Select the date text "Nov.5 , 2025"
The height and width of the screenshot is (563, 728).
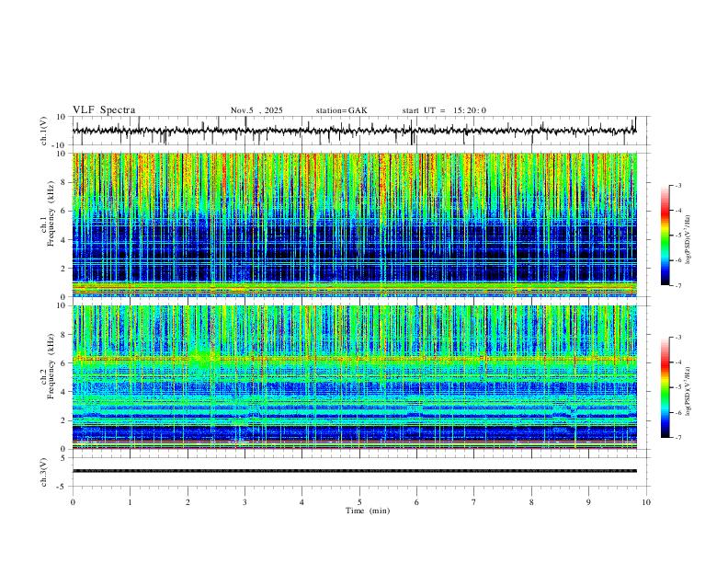pos(256,110)
